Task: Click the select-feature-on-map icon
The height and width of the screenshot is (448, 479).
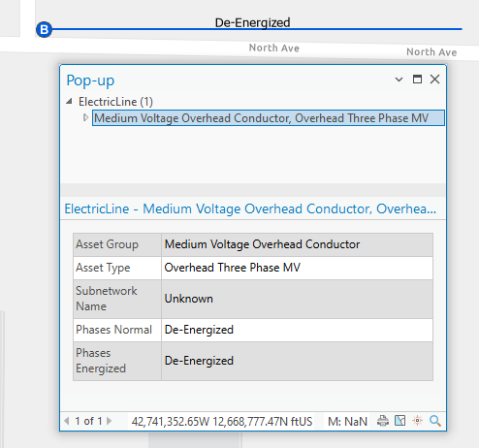Action: [399, 421]
